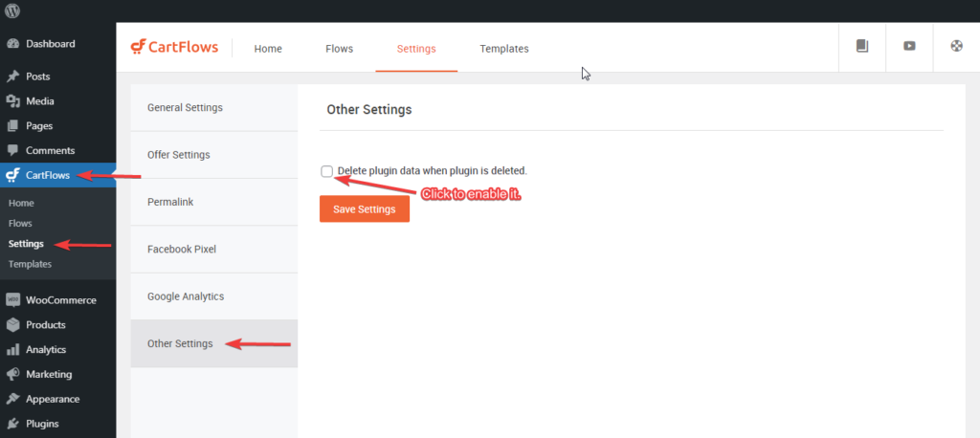Select Other Settings section

point(214,343)
